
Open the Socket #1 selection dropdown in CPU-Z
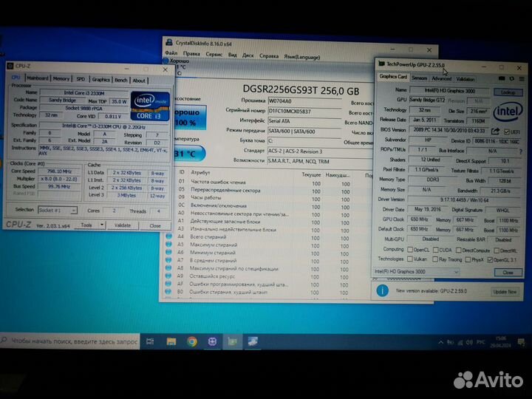tap(58, 211)
